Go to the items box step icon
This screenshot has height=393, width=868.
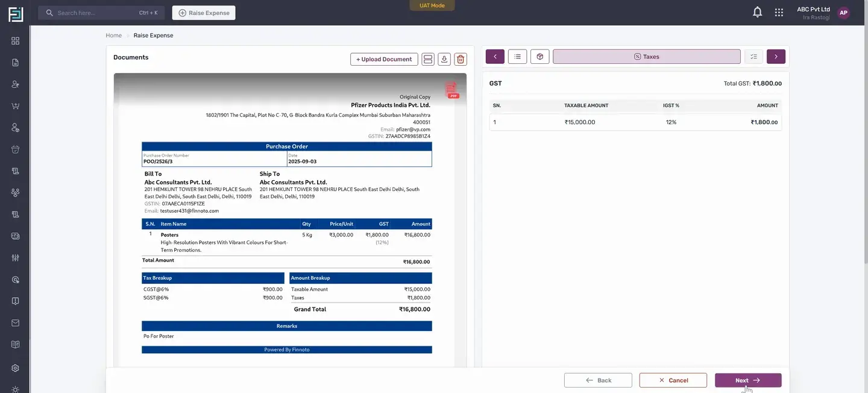pos(540,57)
